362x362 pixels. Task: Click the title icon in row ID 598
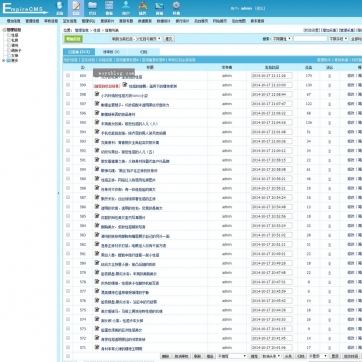click(97, 94)
